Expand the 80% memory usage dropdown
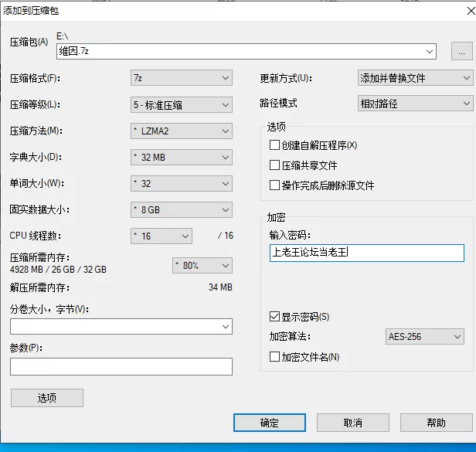476x452 pixels. click(x=202, y=266)
